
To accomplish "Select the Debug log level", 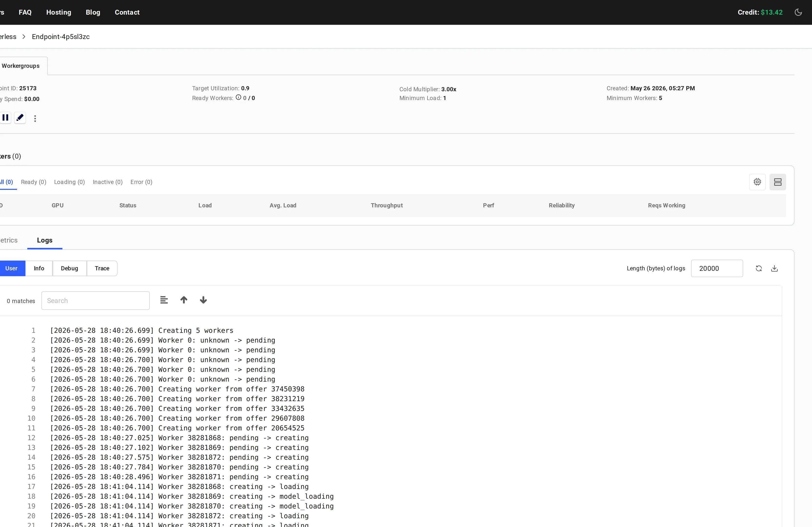I will 69,268.
